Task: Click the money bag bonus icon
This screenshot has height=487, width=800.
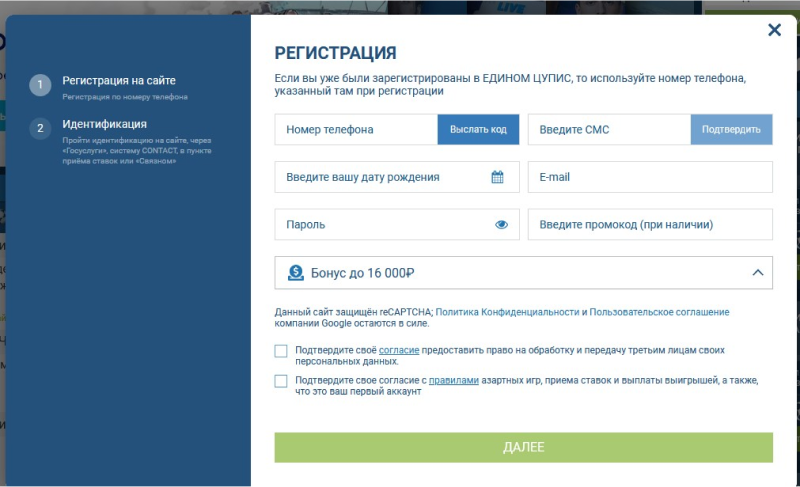Action: [295, 273]
